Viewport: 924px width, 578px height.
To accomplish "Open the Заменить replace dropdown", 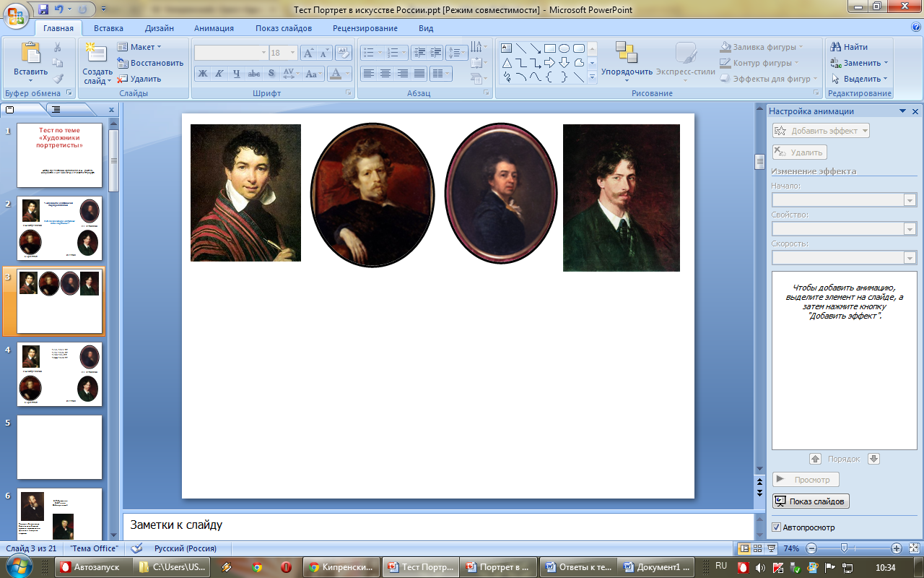I will [x=859, y=63].
